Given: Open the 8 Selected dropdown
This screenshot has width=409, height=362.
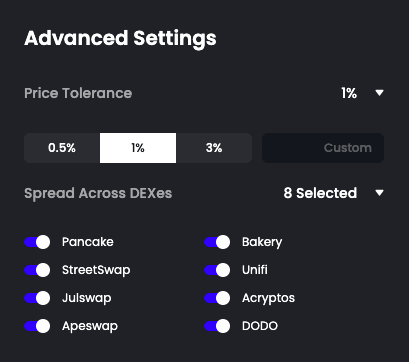Looking at the screenshot, I should (x=320, y=193).
